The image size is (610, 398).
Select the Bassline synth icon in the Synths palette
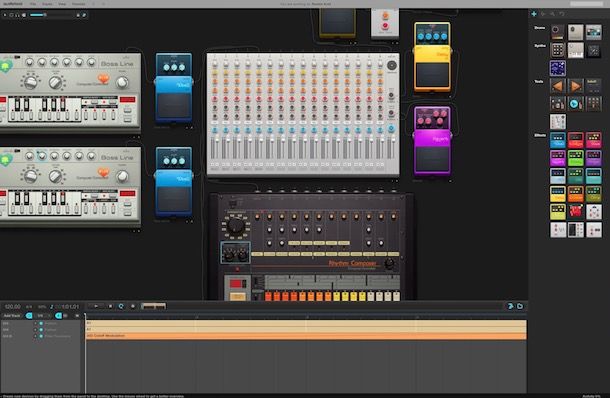click(575, 50)
